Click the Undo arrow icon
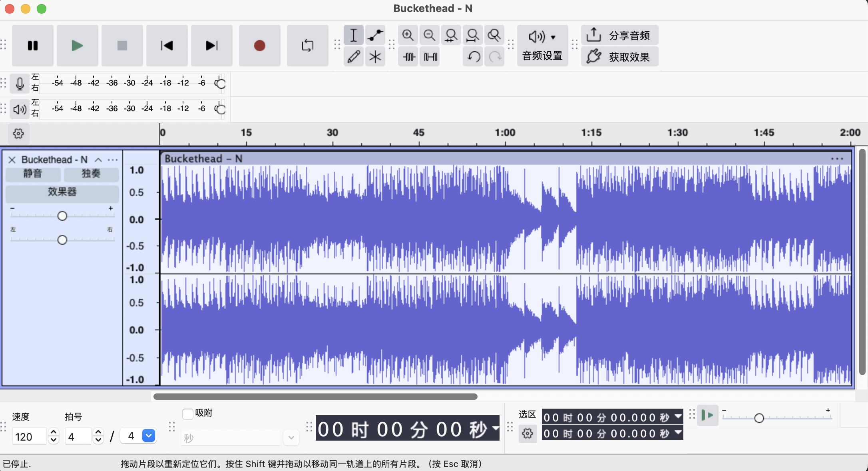The width and height of the screenshot is (868, 471). point(474,56)
